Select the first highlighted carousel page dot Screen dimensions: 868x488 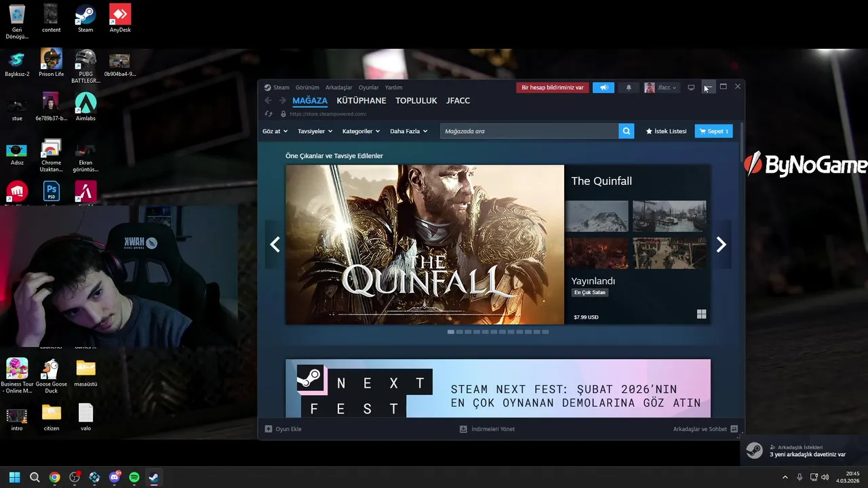451,332
